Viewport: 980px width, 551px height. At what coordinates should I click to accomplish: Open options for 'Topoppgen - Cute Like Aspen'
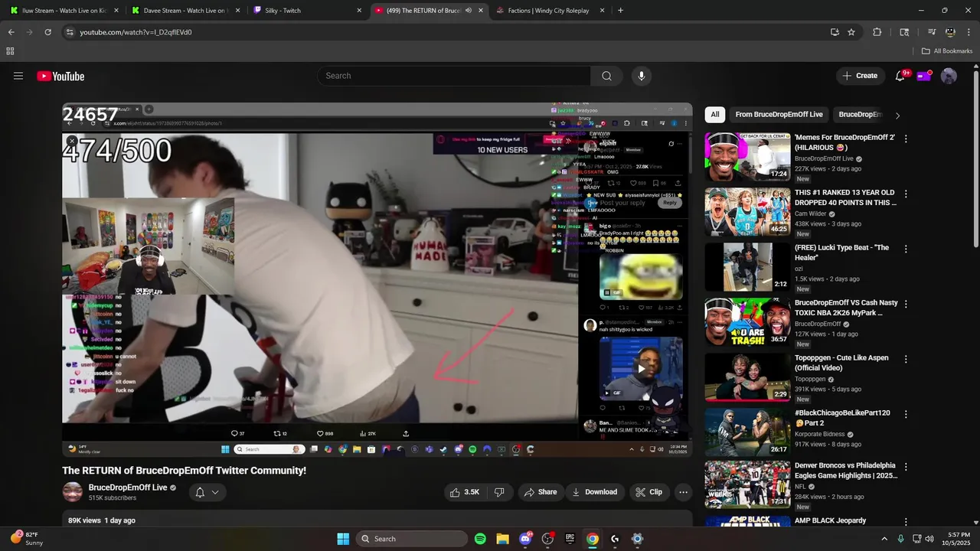[906, 359]
